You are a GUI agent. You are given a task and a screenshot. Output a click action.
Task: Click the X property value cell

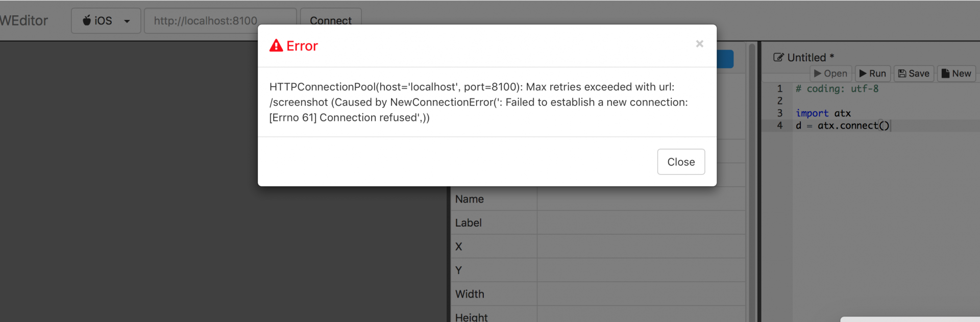(641, 246)
